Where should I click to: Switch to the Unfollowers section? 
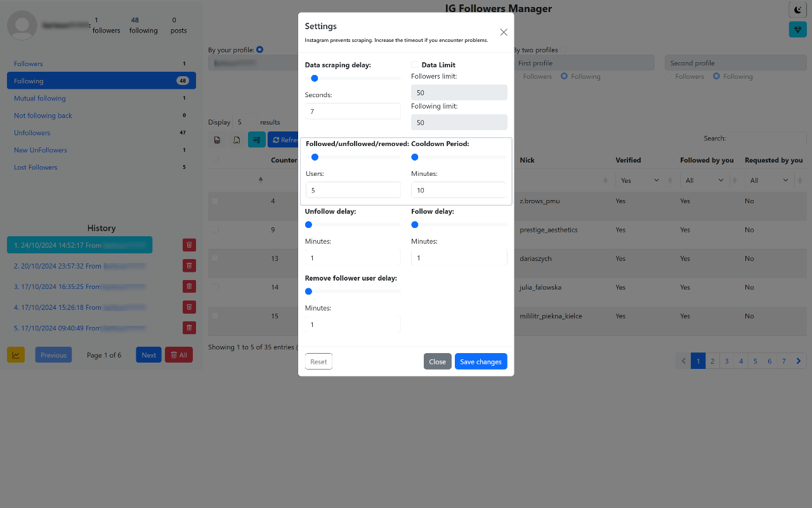pos(32,132)
